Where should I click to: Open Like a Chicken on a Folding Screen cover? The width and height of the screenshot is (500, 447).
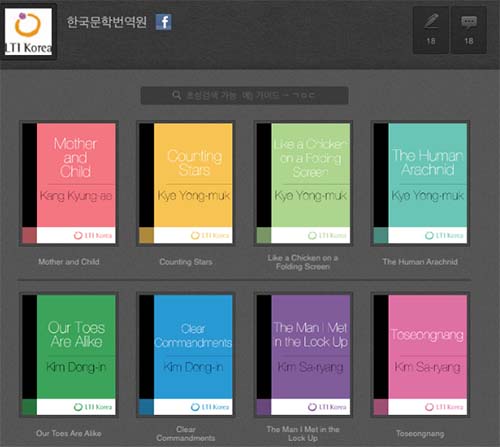[303, 183]
